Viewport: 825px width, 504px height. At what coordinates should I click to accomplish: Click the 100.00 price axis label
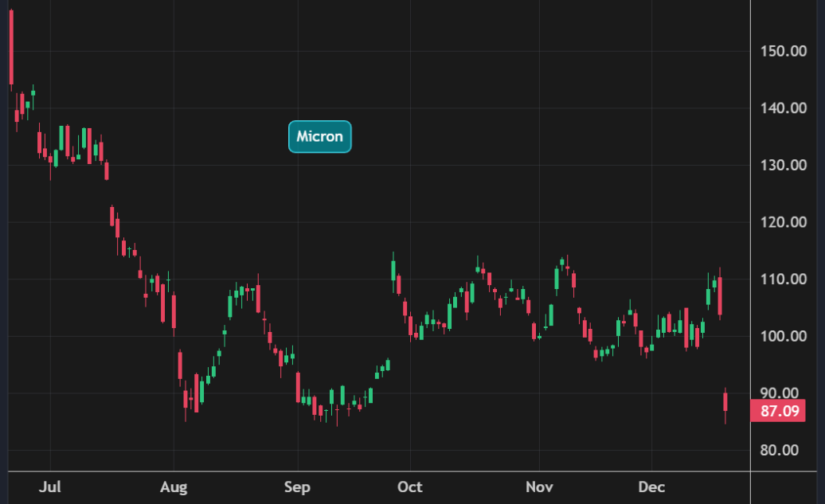click(780, 336)
